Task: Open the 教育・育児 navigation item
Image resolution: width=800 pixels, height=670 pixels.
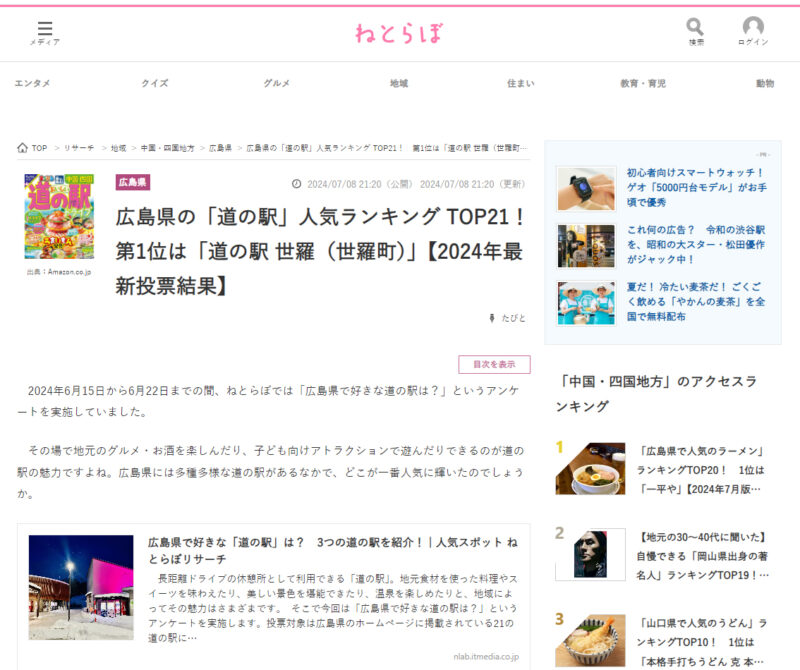Action: click(x=642, y=84)
